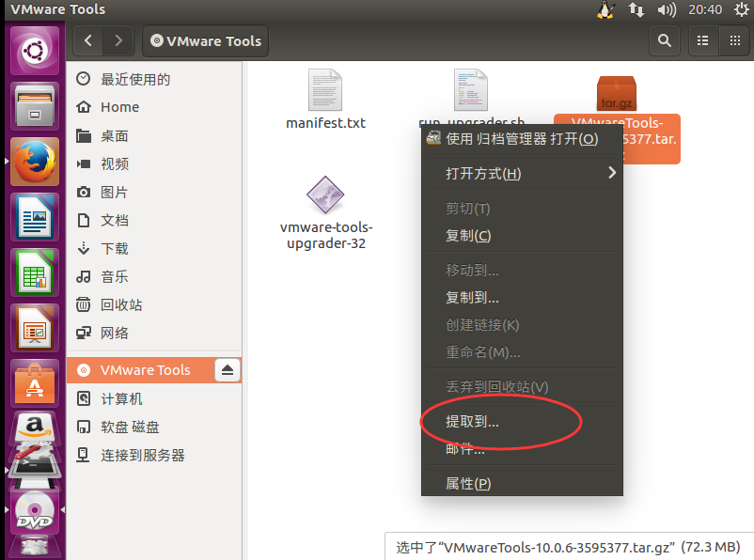
Task: Open the Files manager dock icon
Action: tap(35, 106)
